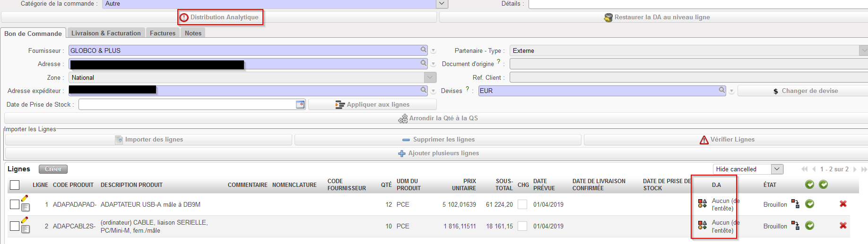Click into the Ref. Client input field
The image size is (868, 244).
(688, 77)
